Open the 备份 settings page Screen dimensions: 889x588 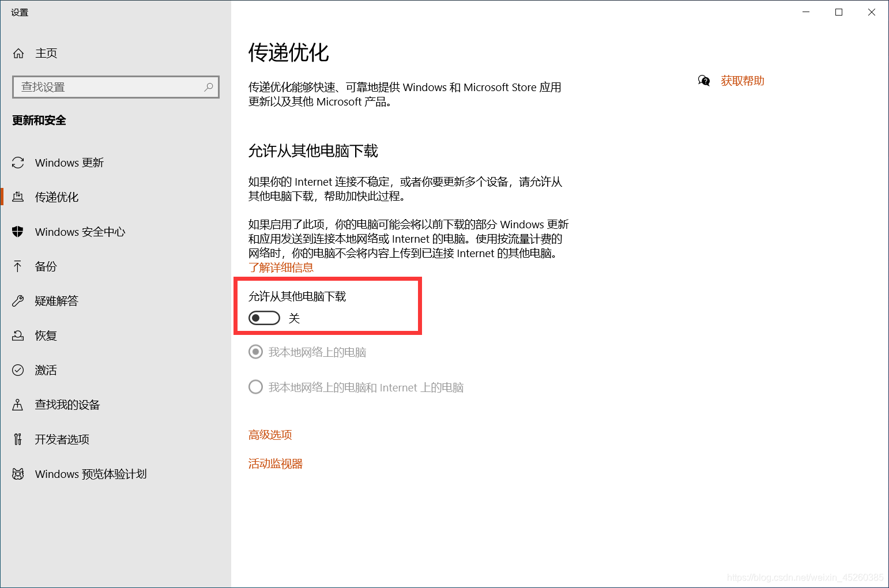click(x=115, y=266)
